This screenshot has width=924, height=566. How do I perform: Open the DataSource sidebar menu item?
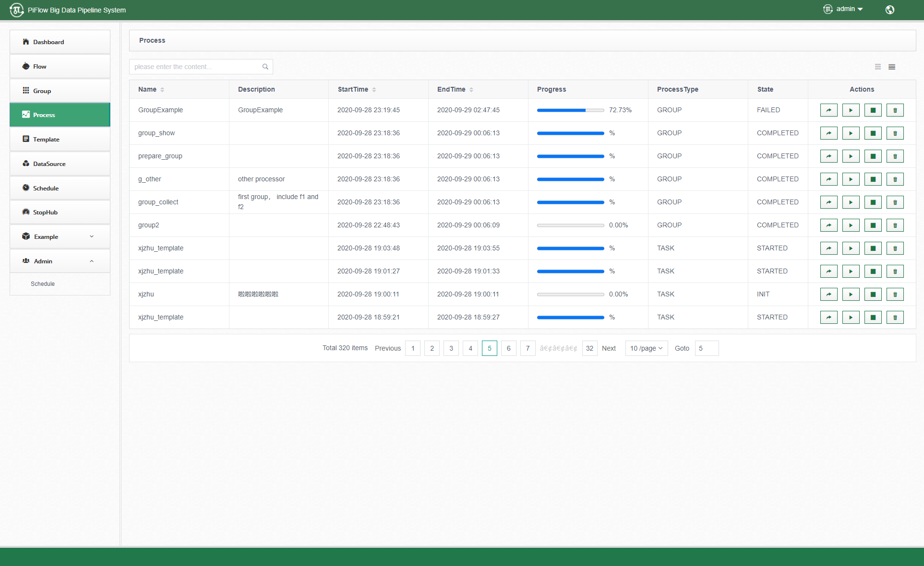click(x=60, y=164)
